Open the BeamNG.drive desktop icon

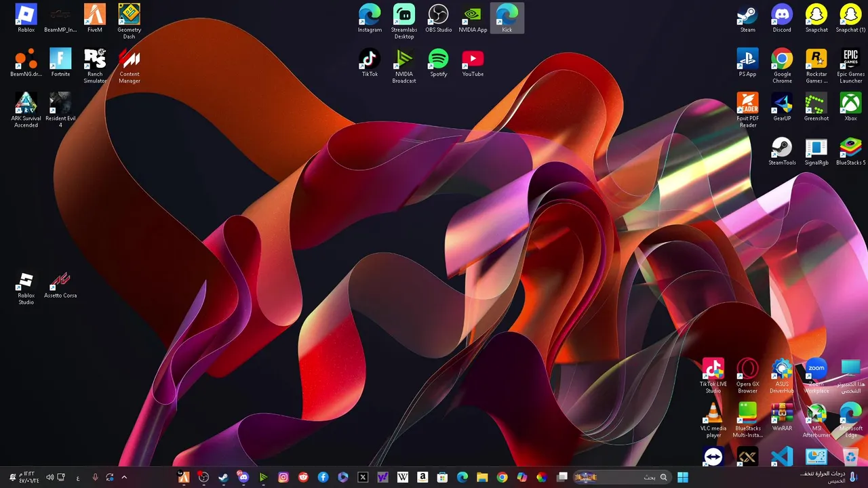[x=26, y=62]
